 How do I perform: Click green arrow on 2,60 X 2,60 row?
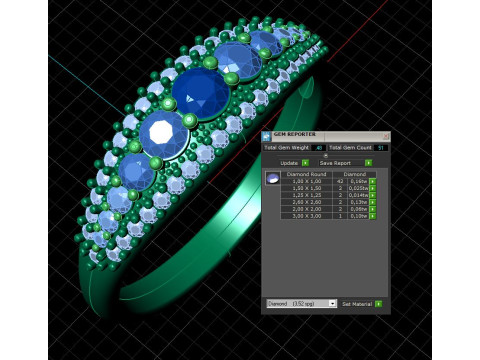[373, 202]
